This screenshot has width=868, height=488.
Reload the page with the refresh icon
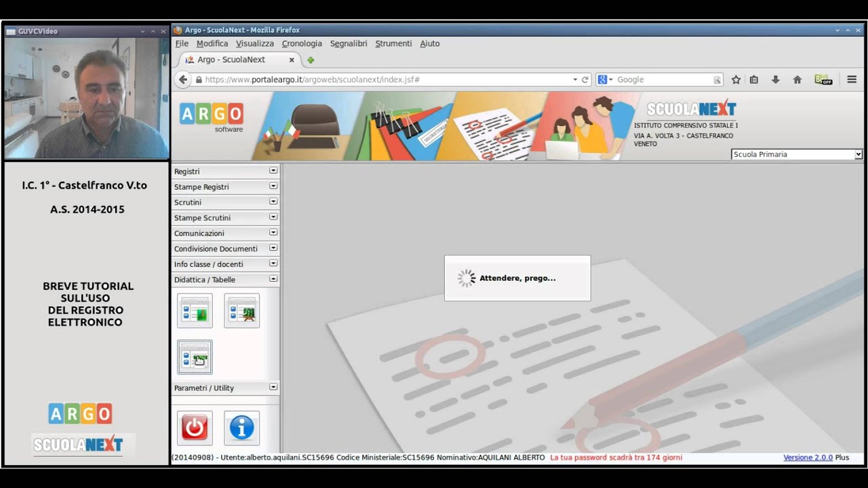coord(585,79)
